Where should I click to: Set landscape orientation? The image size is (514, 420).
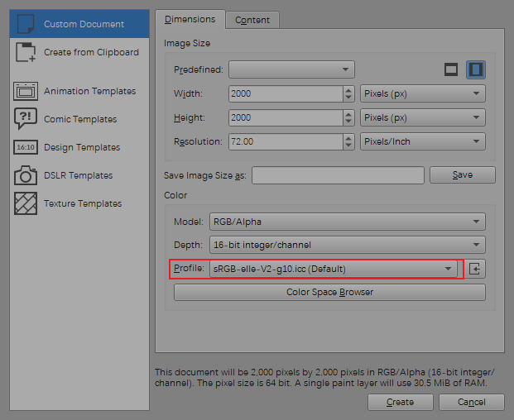(451, 69)
